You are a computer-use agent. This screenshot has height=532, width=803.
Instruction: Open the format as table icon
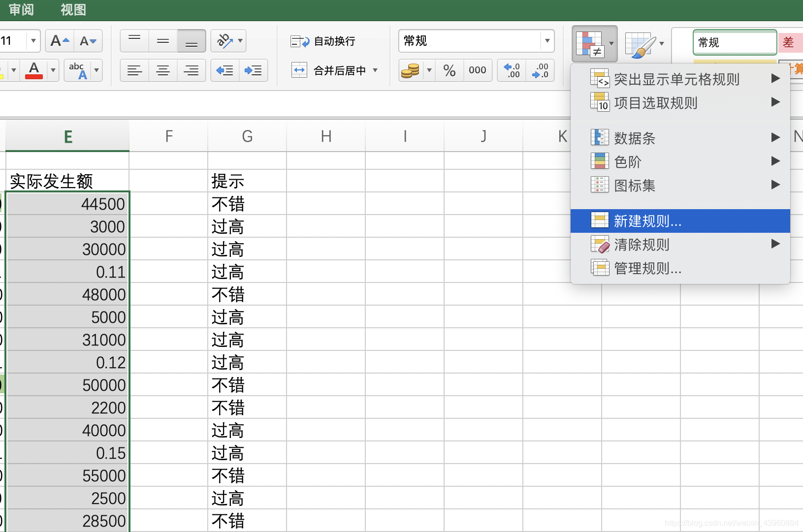click(640, 45)
